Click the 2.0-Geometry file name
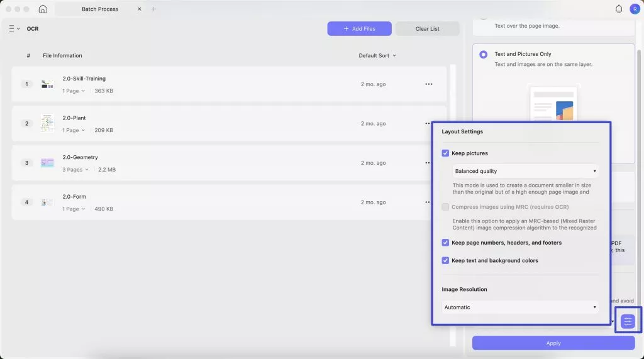Viewport: 644px width, 359px height. (x=80, y=157)
